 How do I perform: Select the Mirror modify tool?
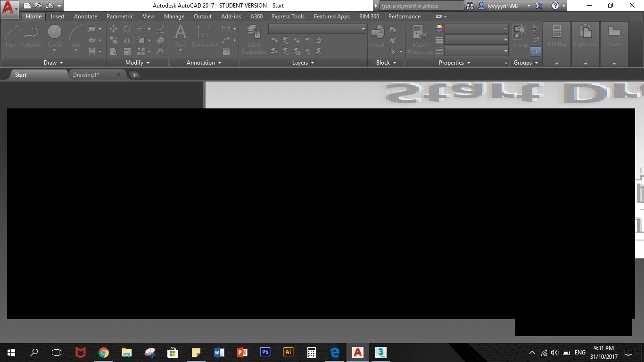pos(127,40)
